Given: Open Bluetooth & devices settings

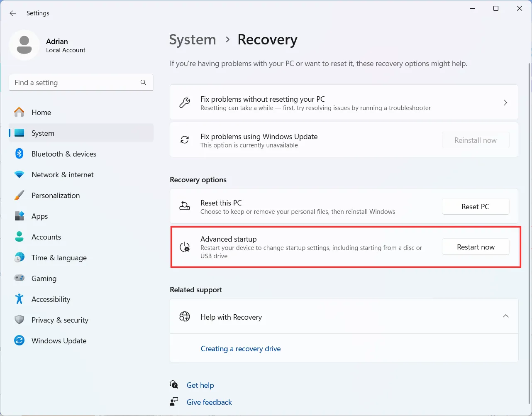Looking at the screenshot, I should 81,154.
